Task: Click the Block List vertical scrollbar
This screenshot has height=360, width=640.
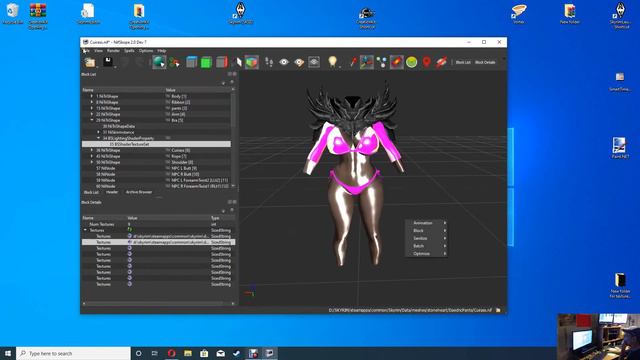Action: coord(233,137)
